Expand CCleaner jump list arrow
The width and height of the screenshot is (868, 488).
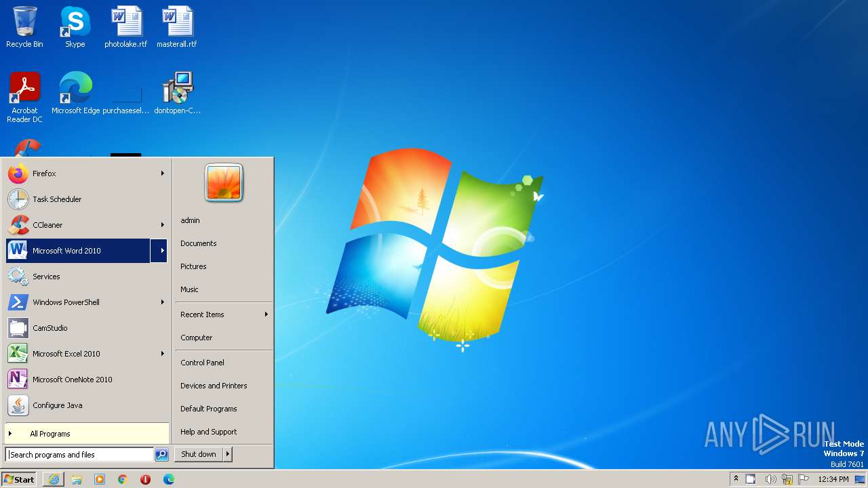coord(163,225)
